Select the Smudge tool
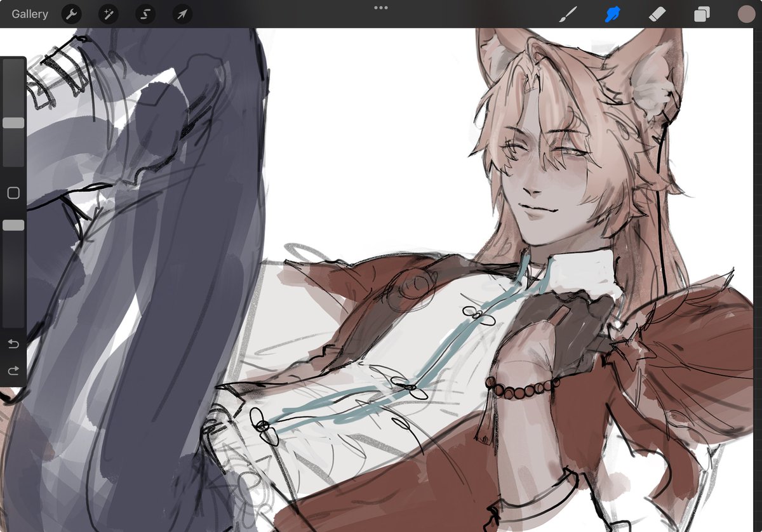This screenshot has width=762, height=532. click(x=612, y=14)
